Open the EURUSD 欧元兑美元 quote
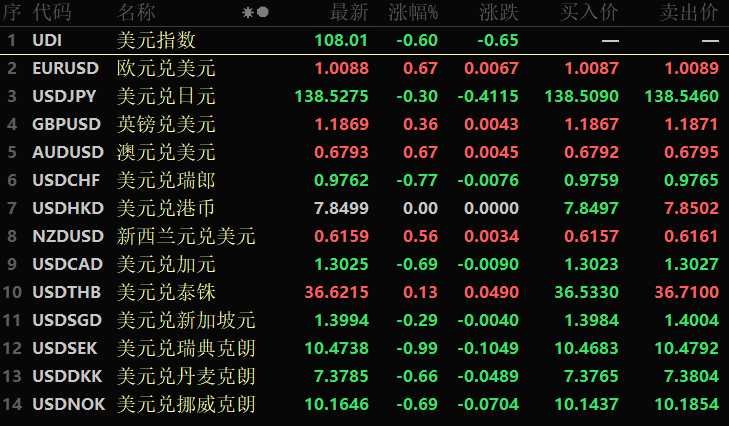The height and width of the screenshot is (426, 729). [x=166, y=69]
